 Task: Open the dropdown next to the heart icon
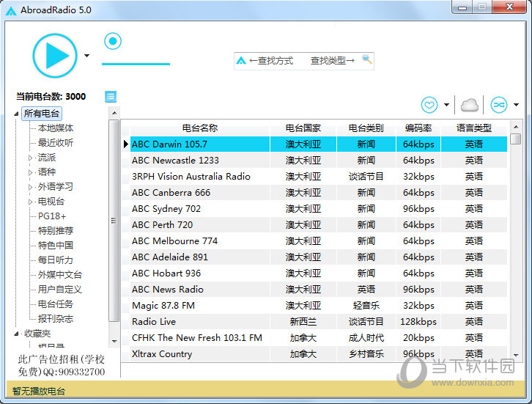[x=446, y=105]
